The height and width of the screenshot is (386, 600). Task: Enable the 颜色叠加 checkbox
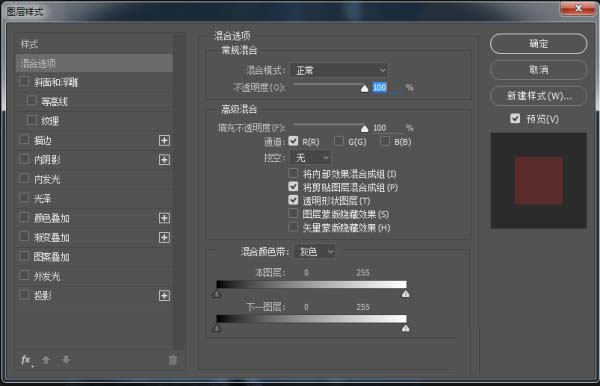[x=24, y=217]
